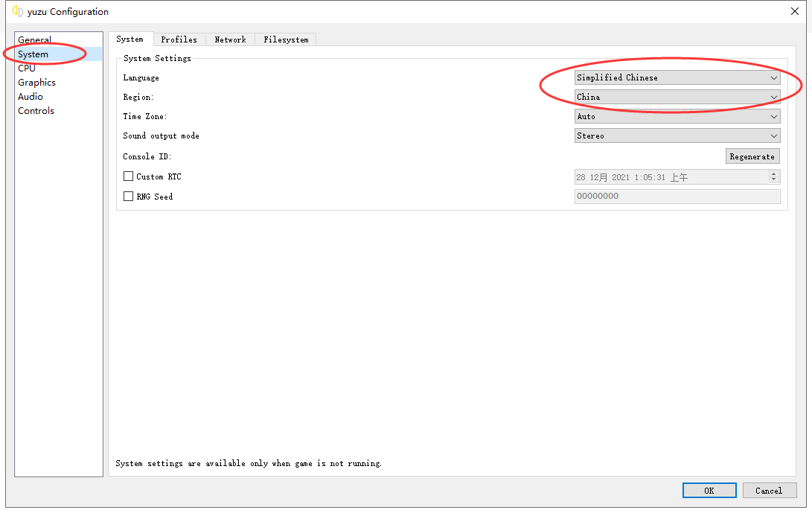Select CPU in the sidebar list
The width and height of the screenshot is (812, 513).
[x=27, y=68]
